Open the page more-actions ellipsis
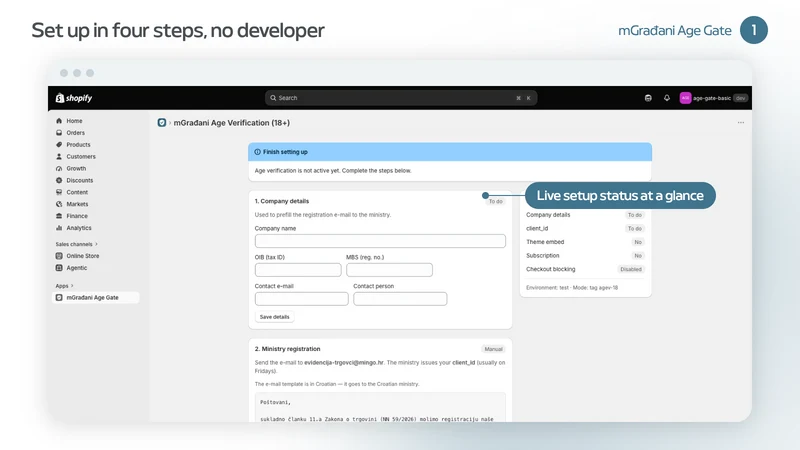This screenshot has height=450, width=800. tap(741, 122)
